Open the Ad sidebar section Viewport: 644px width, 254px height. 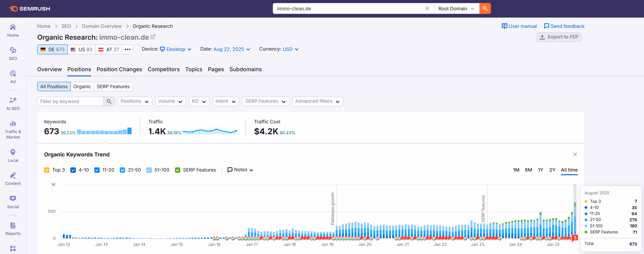(x=13, y=77)
